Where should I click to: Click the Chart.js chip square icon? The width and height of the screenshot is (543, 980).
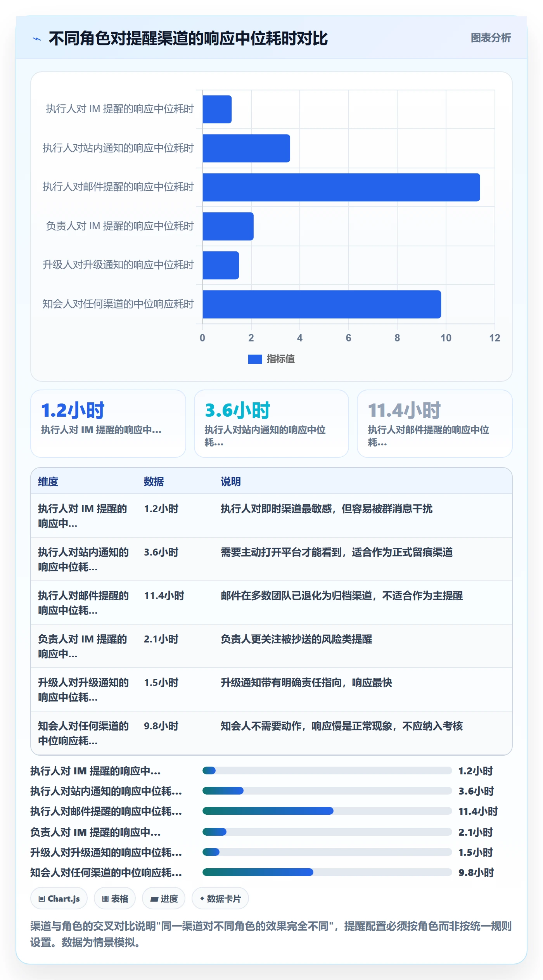[x=42, y=899]
